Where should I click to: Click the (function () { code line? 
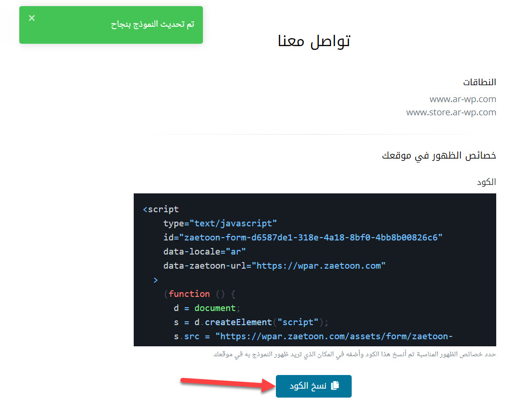coord(199,294)
